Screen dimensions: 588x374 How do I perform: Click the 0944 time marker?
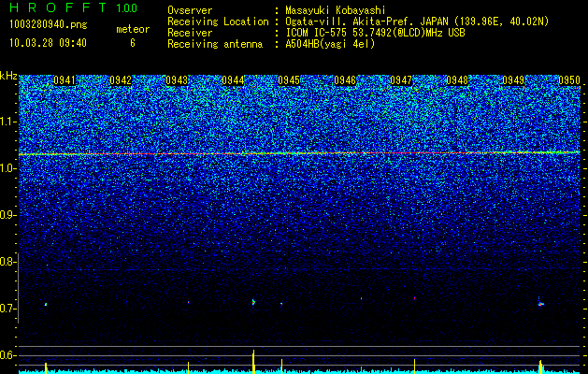point(233,80)
